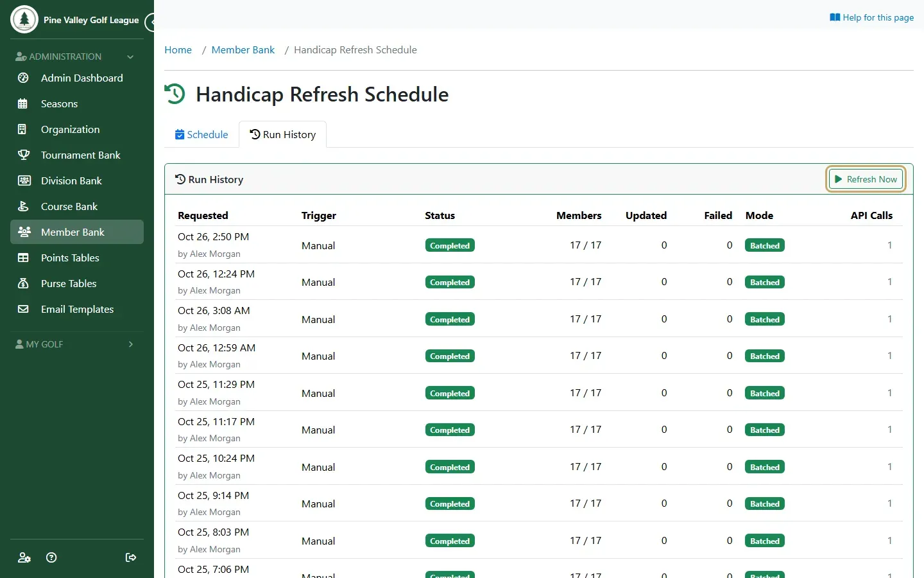Viewport: 924px width, 578px height.
Task: Open Division Bank in sidebar
Action: (77, 180)
